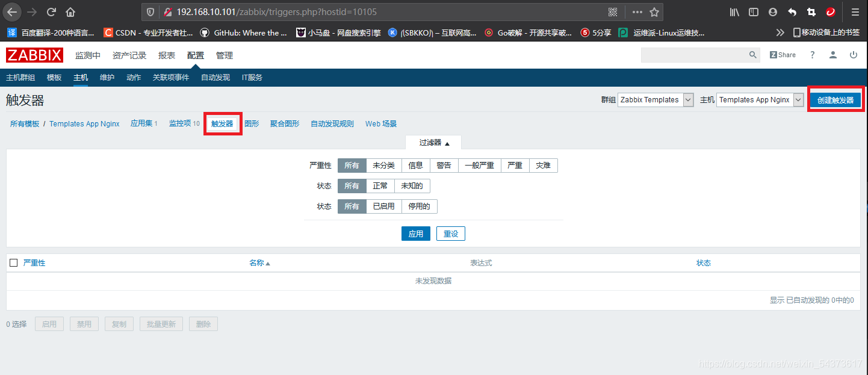
Task: Click the undo arrow toolbar extension
Action: pyautogui.click(x=792, y=11)
